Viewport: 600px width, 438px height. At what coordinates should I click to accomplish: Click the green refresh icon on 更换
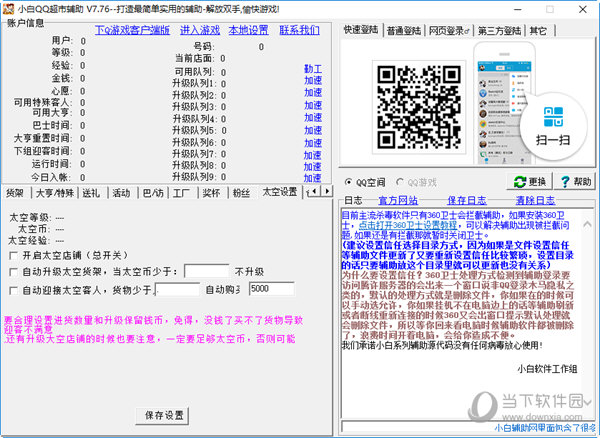[520, 182]
